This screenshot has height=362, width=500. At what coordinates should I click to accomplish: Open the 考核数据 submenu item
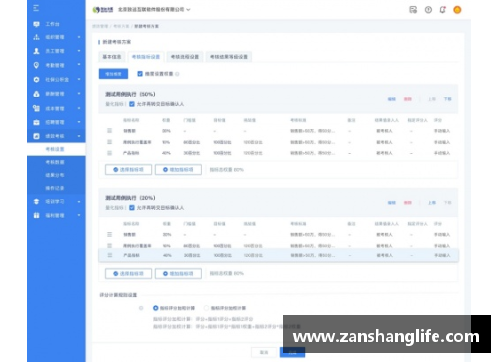[x=56, y=162]
